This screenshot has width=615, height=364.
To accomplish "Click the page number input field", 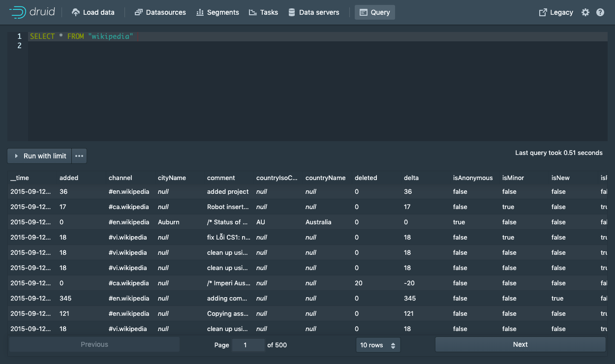I will tap(248, 345).
